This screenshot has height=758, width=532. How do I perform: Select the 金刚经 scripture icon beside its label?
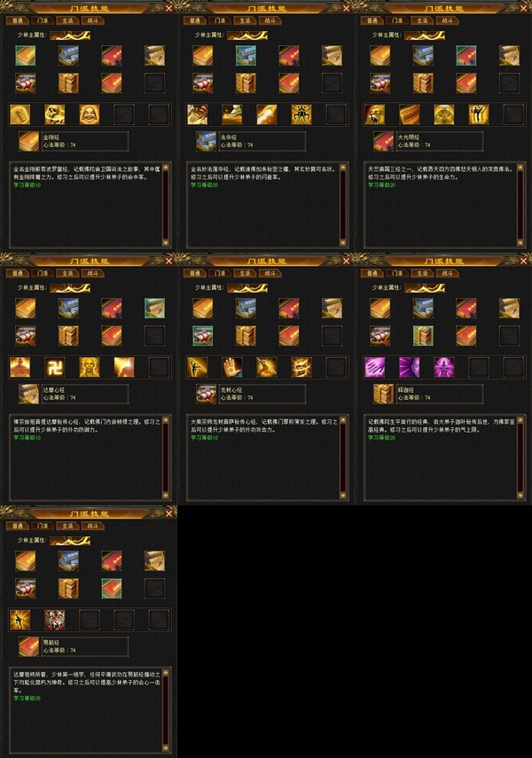click(28, 141)
